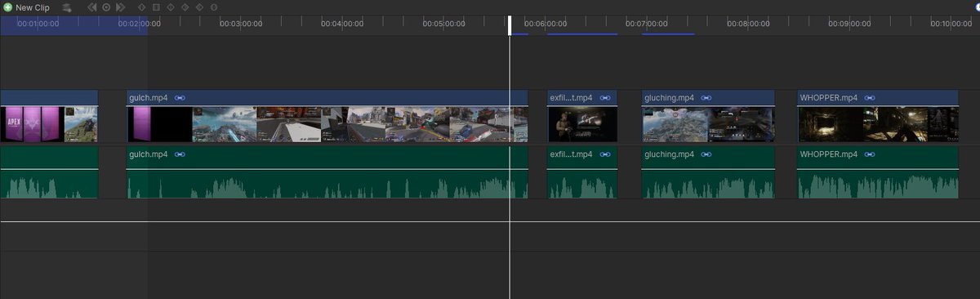Click the circular record keyframe button between arrows

pos(106,7)
